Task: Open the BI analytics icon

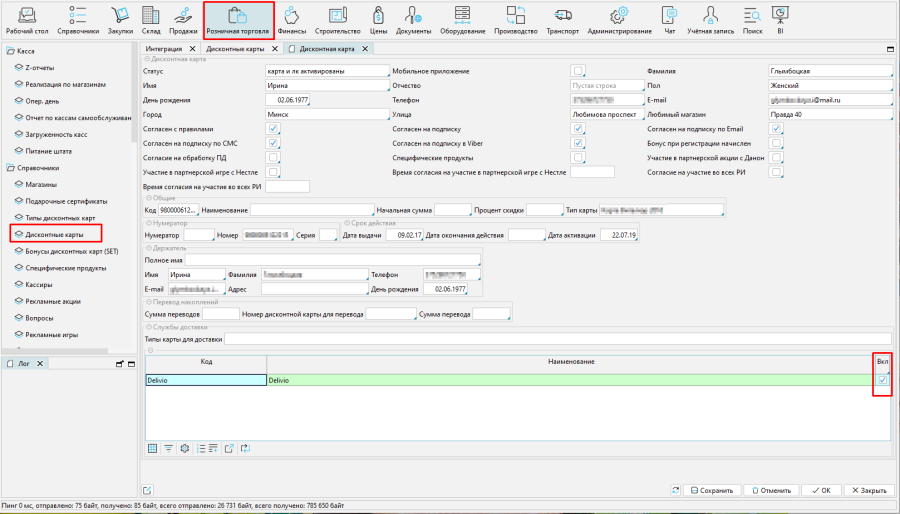Action: (780, 20)
